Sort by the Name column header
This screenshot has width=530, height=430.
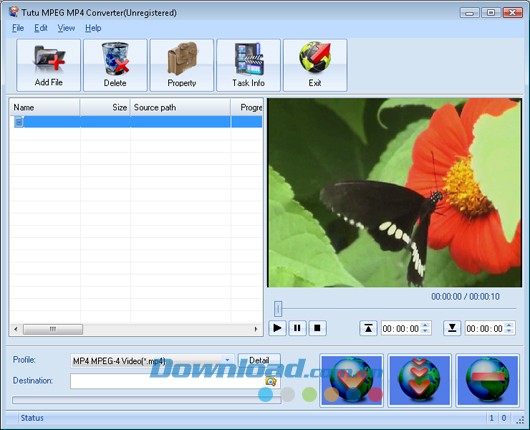[45, 108]
